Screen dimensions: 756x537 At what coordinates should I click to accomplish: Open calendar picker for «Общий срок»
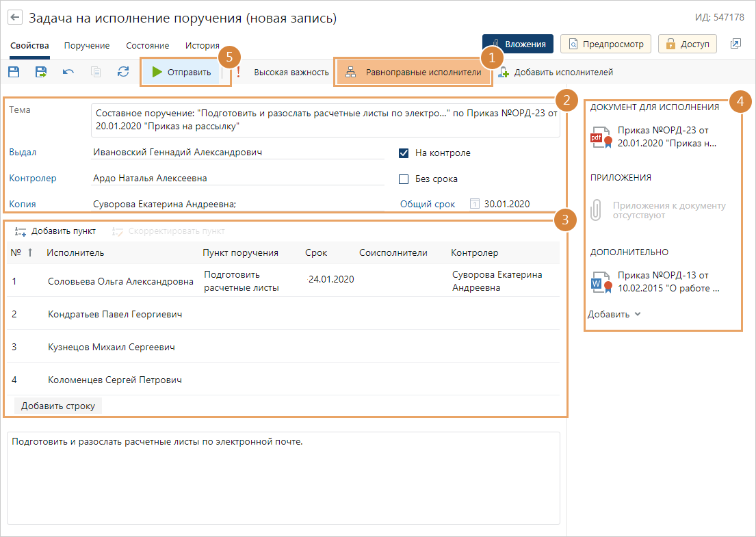point(475,204)
